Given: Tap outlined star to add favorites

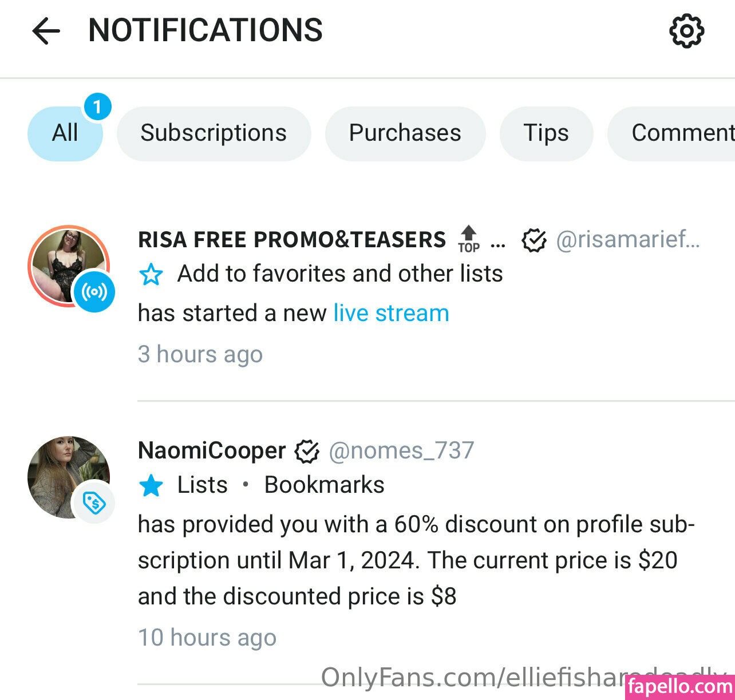Looking at the screenshot, I should [x=151, y=275].
